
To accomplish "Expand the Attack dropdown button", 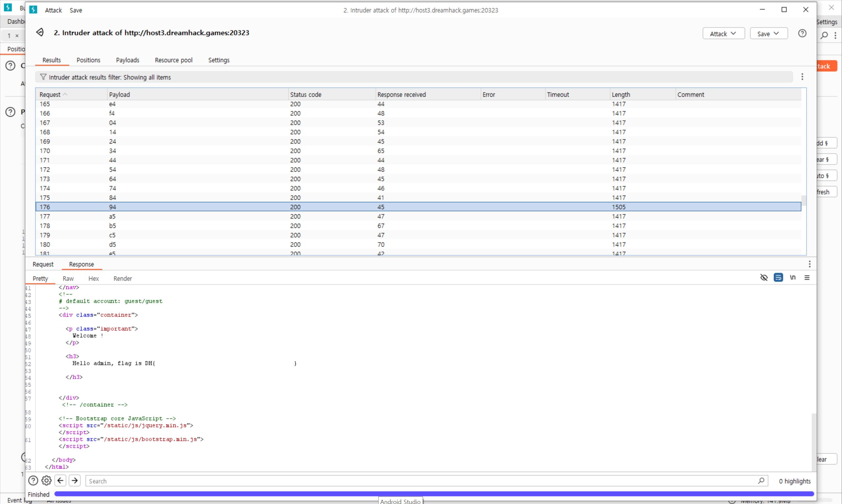I will [723, 34].
